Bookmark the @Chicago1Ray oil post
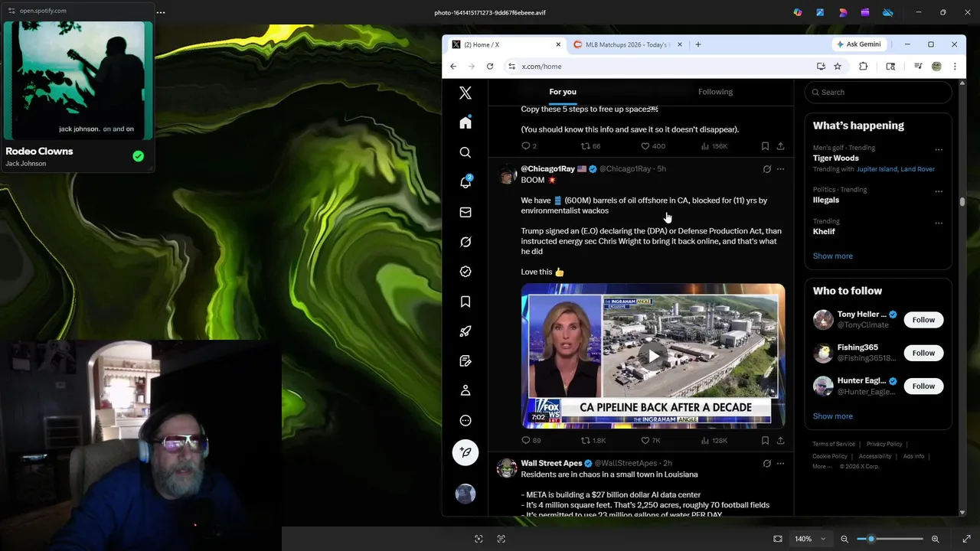Image resolution: width=980 pixels, height=551 pixels. click(765, 440)
